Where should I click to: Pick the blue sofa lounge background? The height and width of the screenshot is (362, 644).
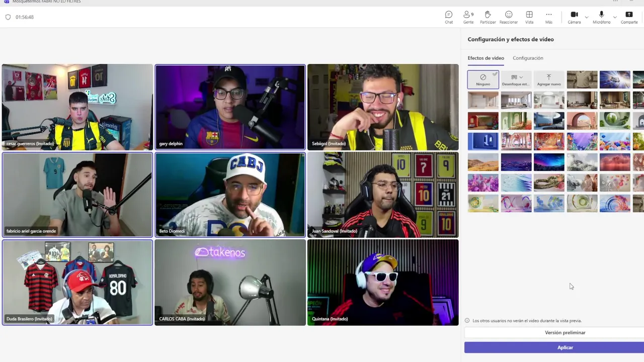pos(549,121)
